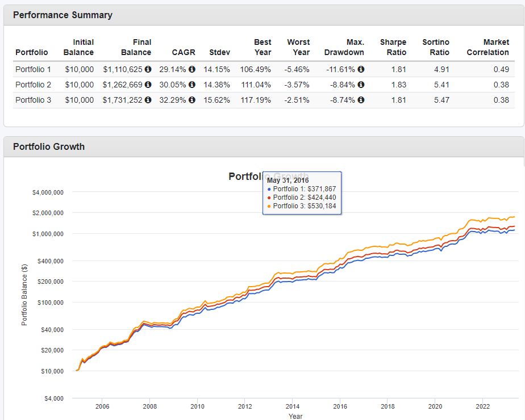This screenshot has height=420, width=525.
Task: Select the Portfolio 1 row label
Action: click(33, 70)
